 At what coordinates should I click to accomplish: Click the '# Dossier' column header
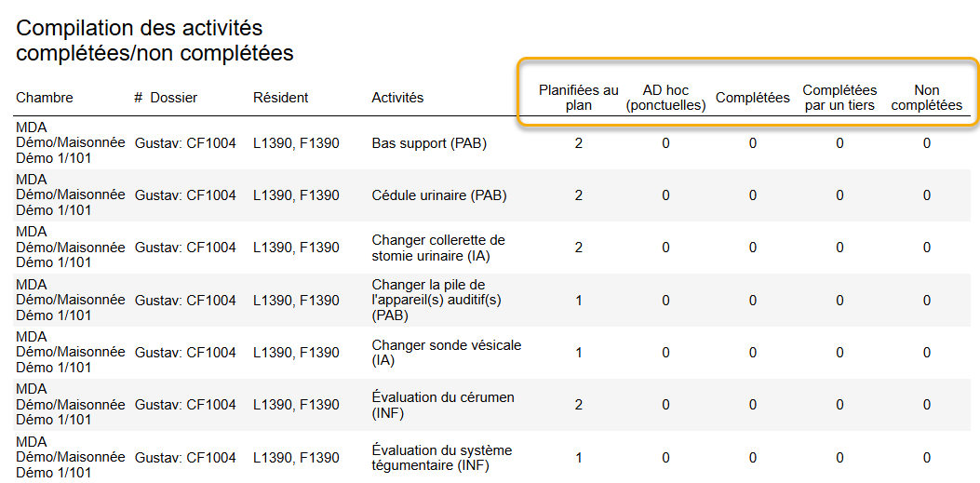coord(166,98)
